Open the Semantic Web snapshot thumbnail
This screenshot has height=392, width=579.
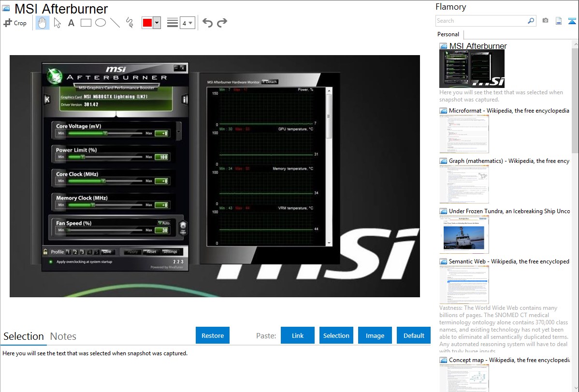tap(464, 285)
